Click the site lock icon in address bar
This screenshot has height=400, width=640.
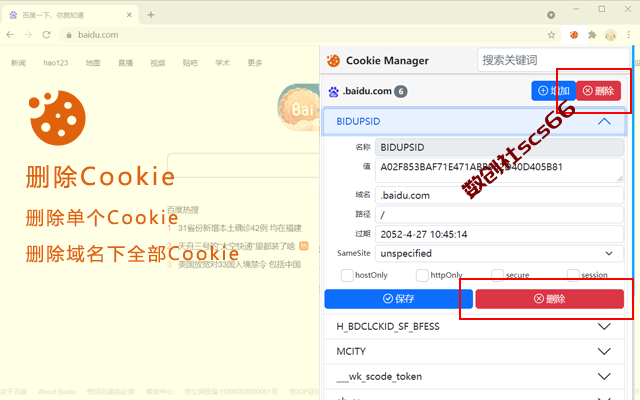click(69, 35)
